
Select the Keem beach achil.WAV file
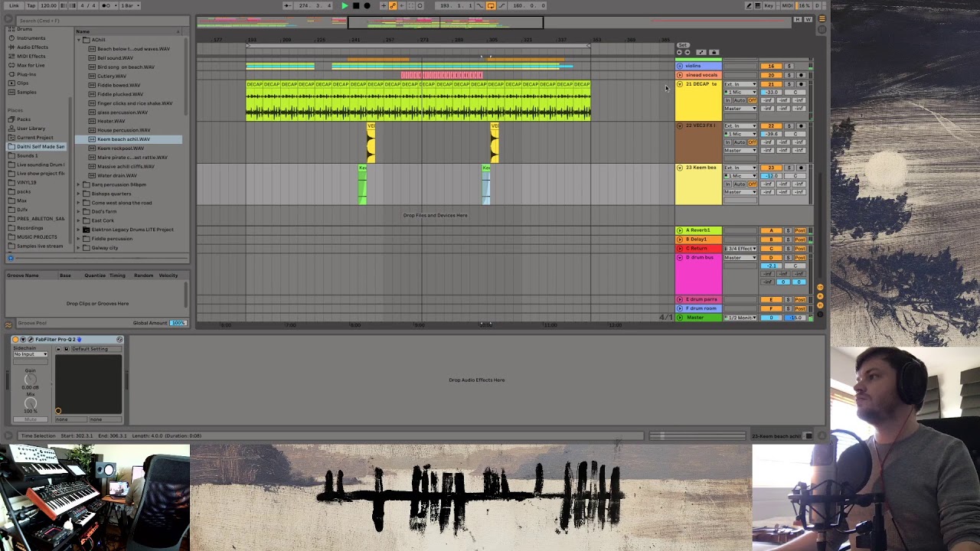(x=123, y=139)
